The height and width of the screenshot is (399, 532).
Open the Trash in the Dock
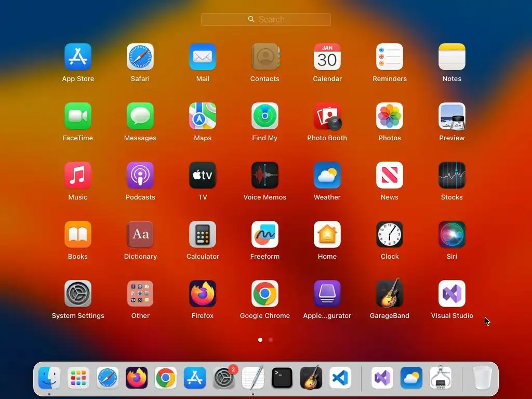(482, 378)
